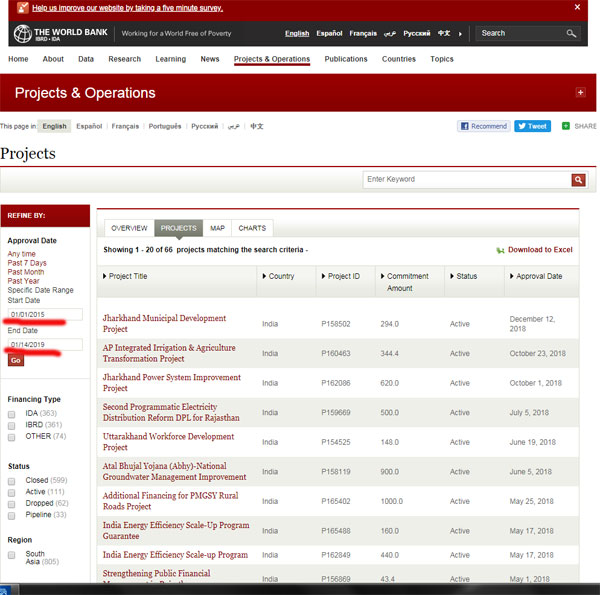The image size is (600, 595).
Task: Click the red keyword search button
Action: [578, 180]
